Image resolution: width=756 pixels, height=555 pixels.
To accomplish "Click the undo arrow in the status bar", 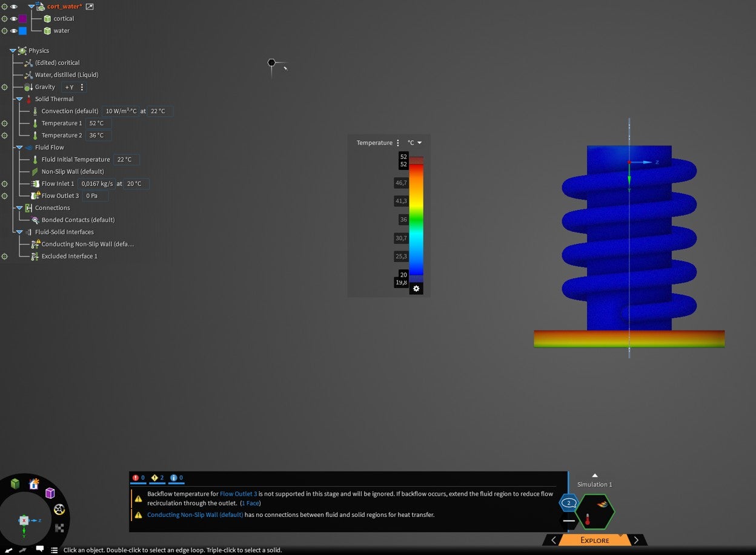I will 9,550.
